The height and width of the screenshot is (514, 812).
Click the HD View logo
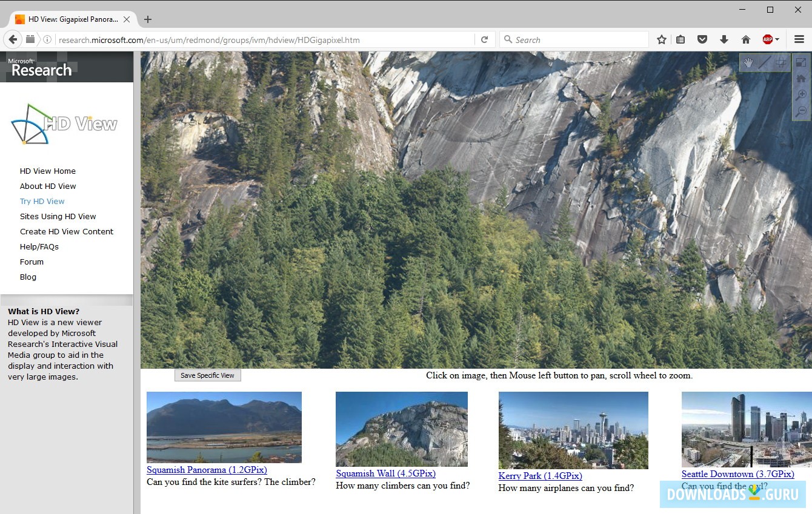click(x=64, y=124)
